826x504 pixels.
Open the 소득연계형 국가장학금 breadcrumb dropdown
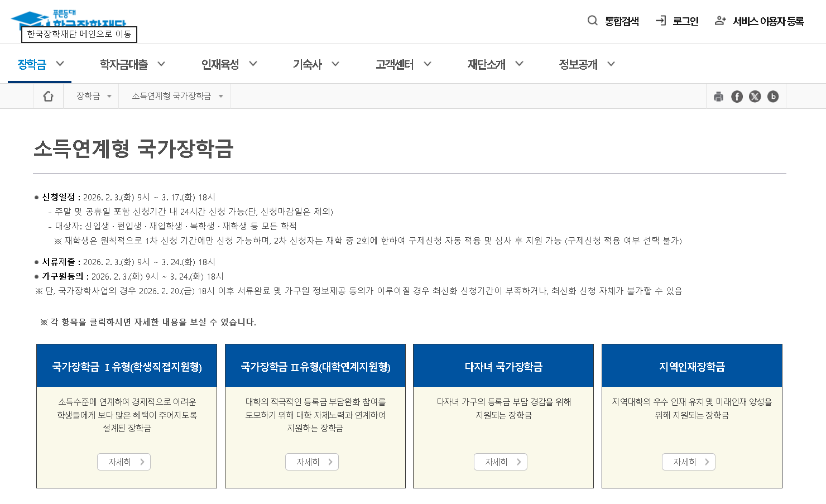point(221,95)
